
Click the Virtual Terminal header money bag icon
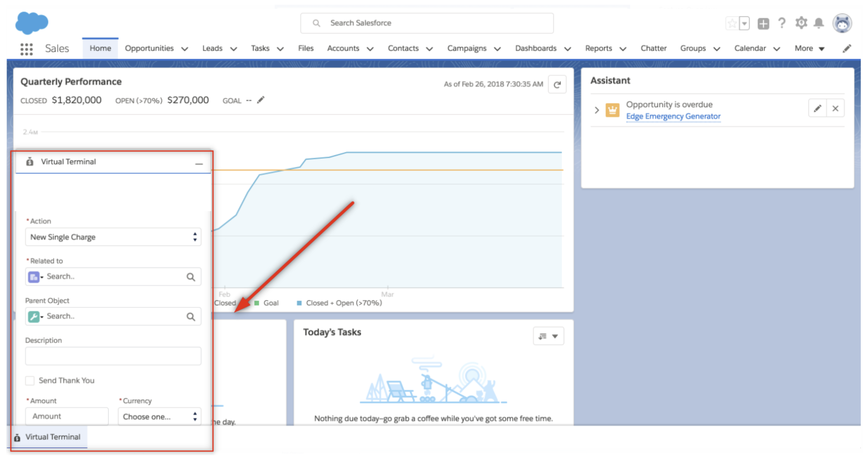pos(30,162)
